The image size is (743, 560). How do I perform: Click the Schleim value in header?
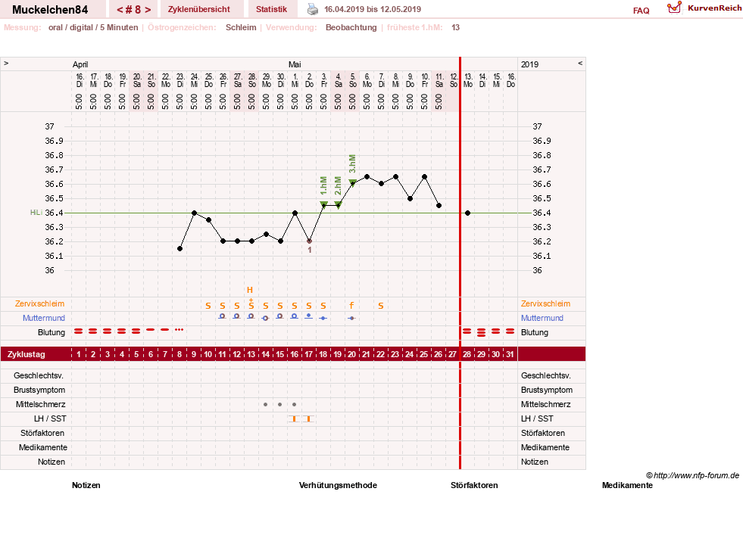[x=241, y=27]
